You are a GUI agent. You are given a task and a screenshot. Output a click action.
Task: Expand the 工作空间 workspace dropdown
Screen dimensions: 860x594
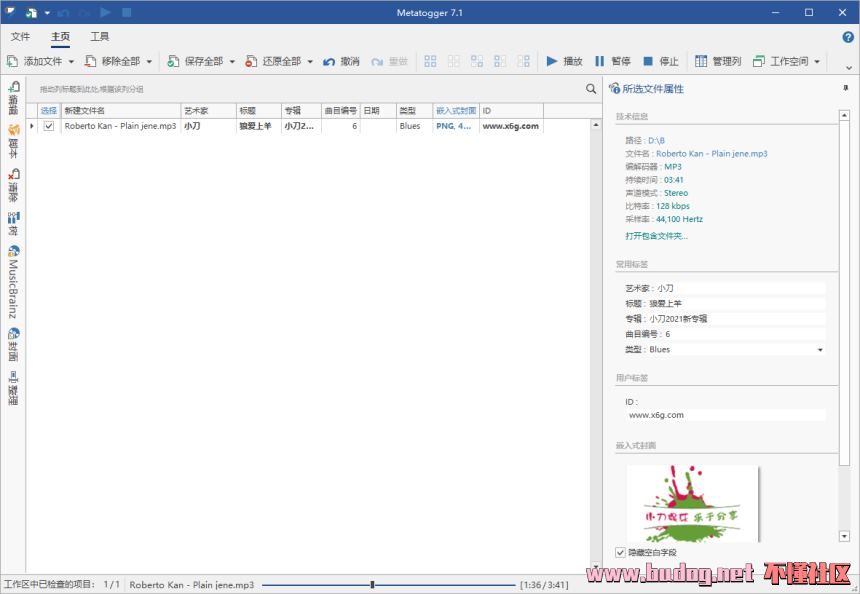(x=817, y=61)
